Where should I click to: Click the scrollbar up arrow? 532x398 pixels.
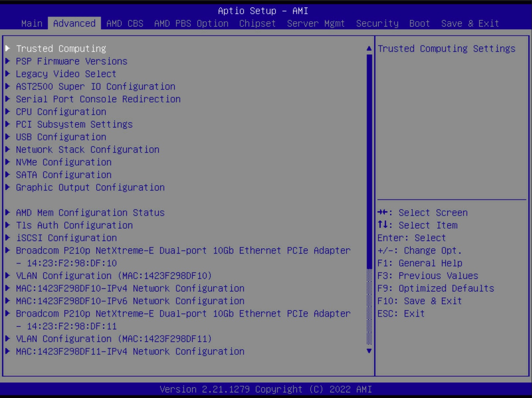tap(369, 48)
